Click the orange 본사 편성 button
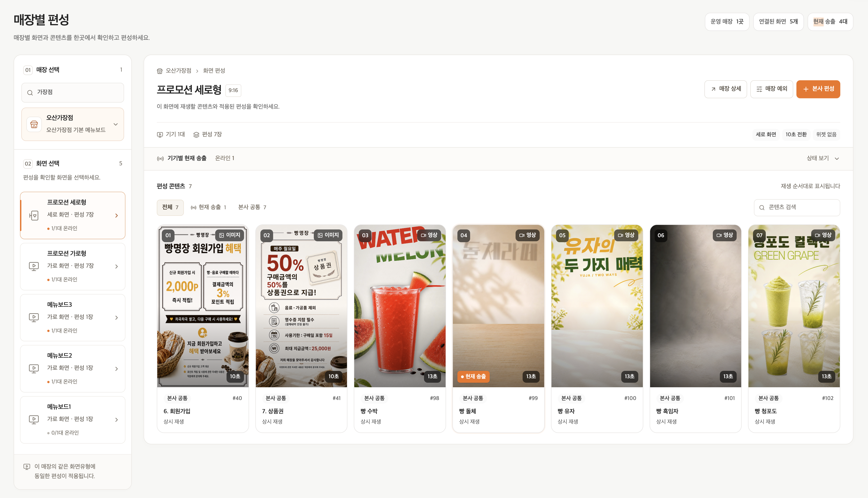868x498 pixels. (818, 89)
